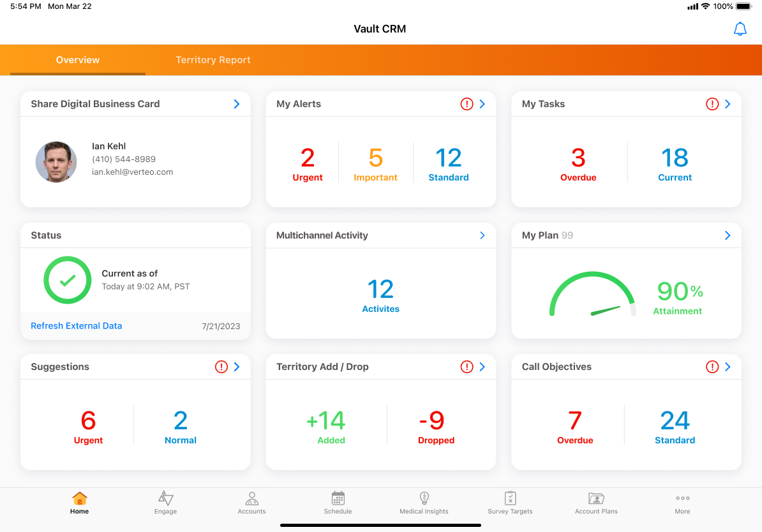Tap the Home icon in bottom bar
Image resolution: width=762 pixels, height=532 pixels.
[x=80, y=499]
